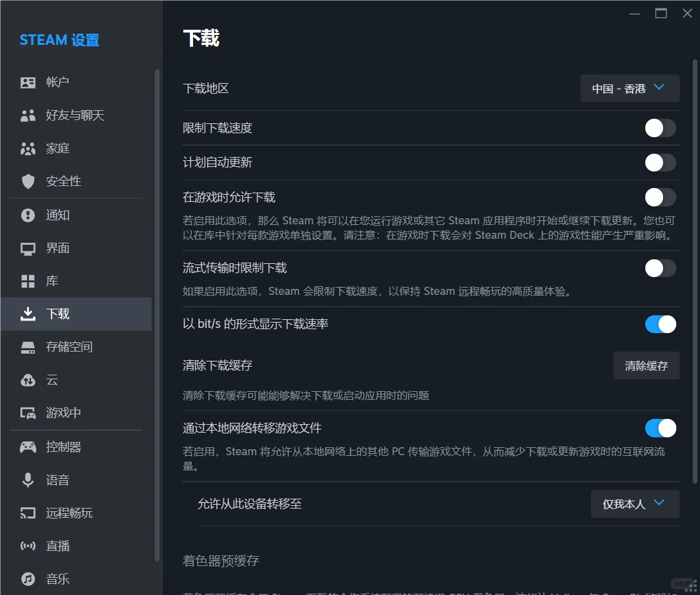The image size is (700, 595).
Task: Click the 存储空间 drive icon
Action: tap(28, 347)
